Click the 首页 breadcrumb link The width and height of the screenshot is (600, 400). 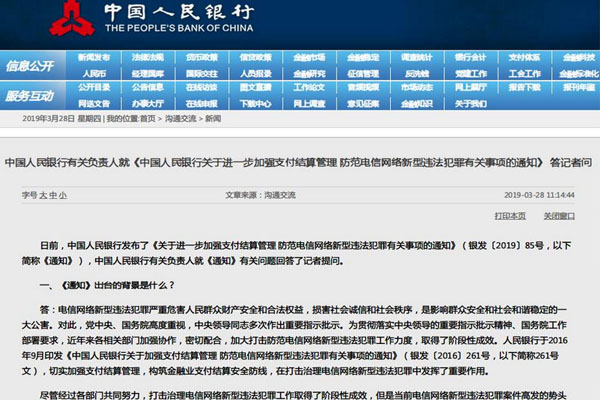(x=148, y=119)
